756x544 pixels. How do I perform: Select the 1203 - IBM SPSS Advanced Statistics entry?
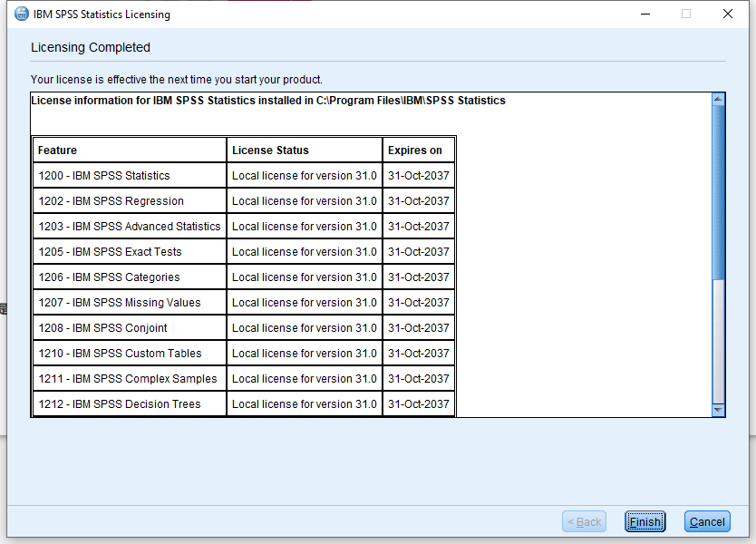[x=129, y=227]
